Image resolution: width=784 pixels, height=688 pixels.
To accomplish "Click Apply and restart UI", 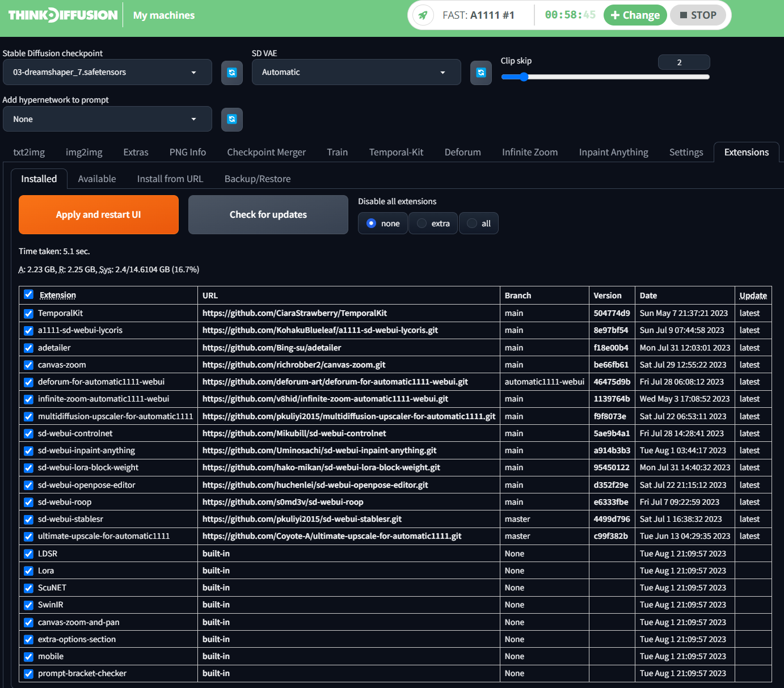I will (x=99, y=214).
